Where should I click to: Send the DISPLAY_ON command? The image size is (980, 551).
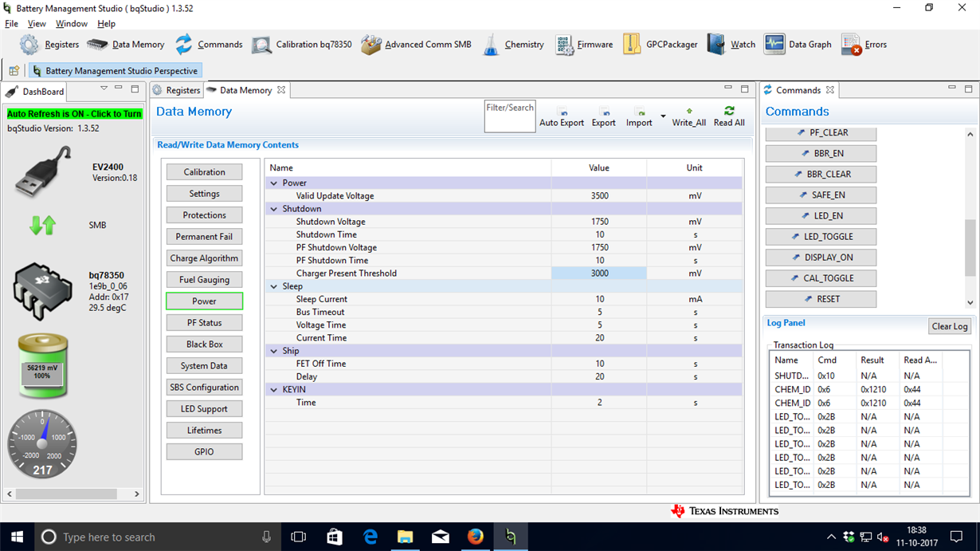(x=821, y=258)
